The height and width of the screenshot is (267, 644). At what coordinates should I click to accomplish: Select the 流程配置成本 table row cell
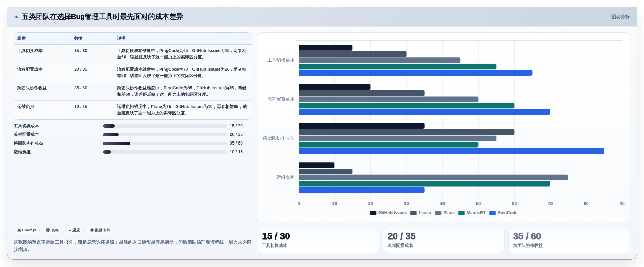point(30,69)
